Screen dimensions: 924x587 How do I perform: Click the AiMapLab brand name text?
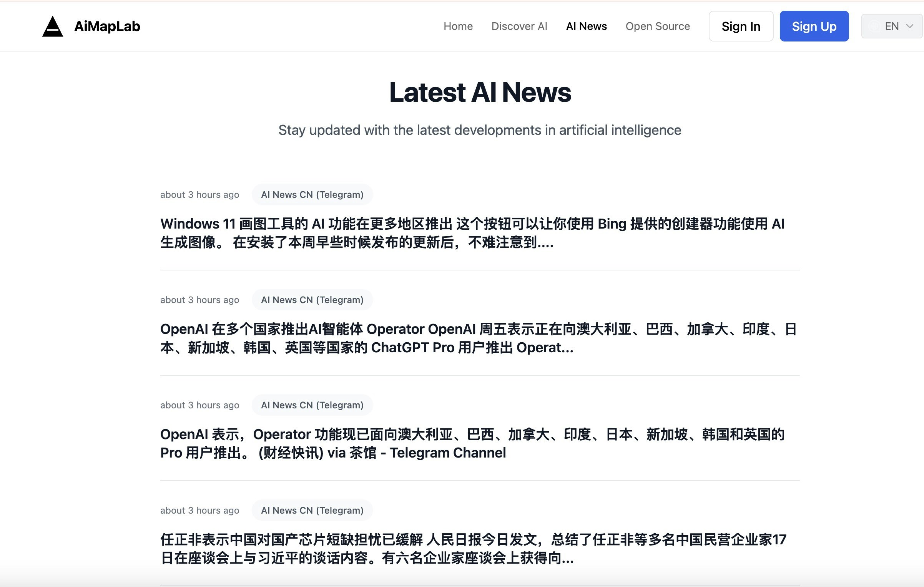pyautogui.click(x=107, y=26)
